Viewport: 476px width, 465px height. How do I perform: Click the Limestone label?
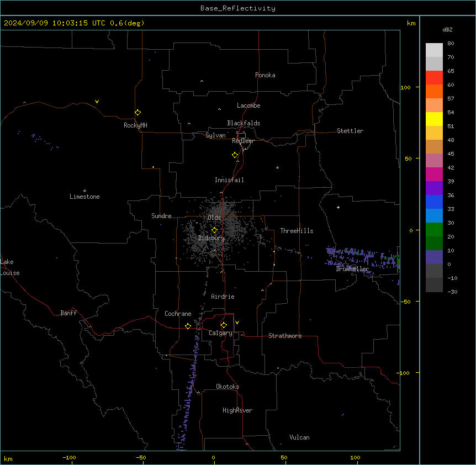point(84,197)
